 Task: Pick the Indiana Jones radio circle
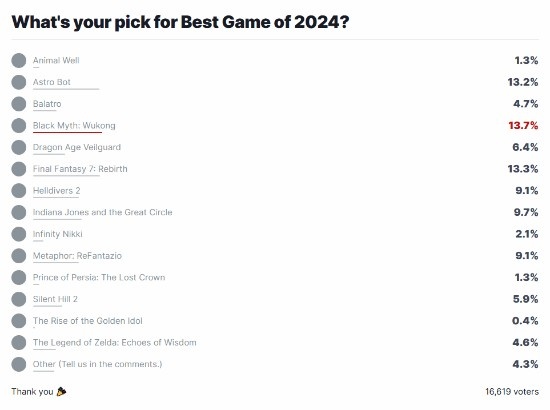pos(19,212)
